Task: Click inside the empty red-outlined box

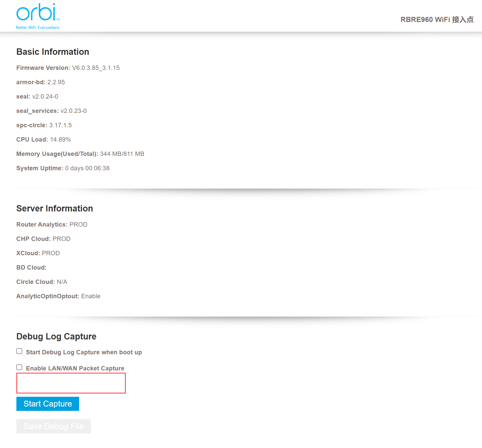Action: 71,383
